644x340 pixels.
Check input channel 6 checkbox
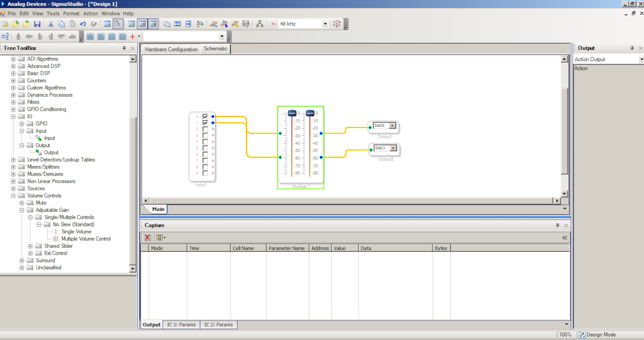205,154
